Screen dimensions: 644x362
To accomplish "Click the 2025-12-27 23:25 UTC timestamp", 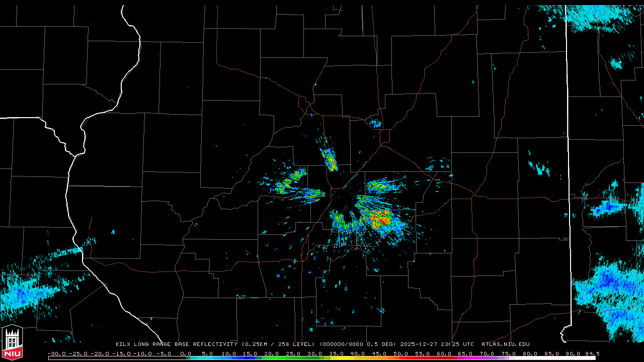I will pyautogui.click(x=437, y=344).
